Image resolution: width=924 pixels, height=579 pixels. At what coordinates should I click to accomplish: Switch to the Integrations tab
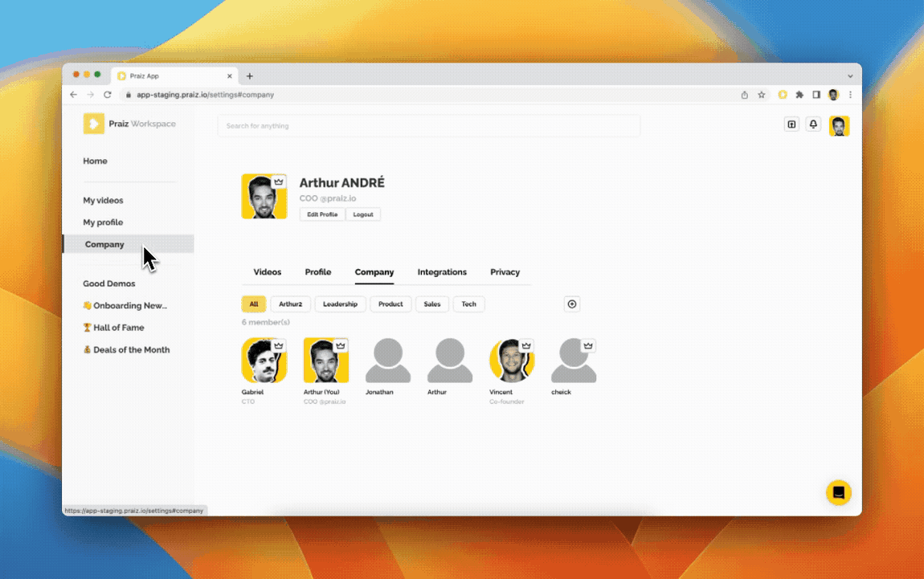(442, 272)
